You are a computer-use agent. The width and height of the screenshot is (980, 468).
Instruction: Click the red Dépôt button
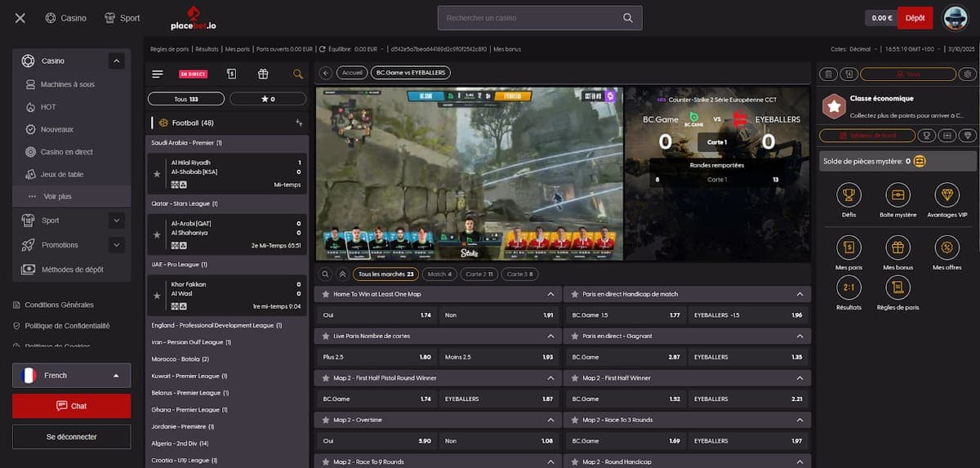pyautogui.click(x=915, y=17)
